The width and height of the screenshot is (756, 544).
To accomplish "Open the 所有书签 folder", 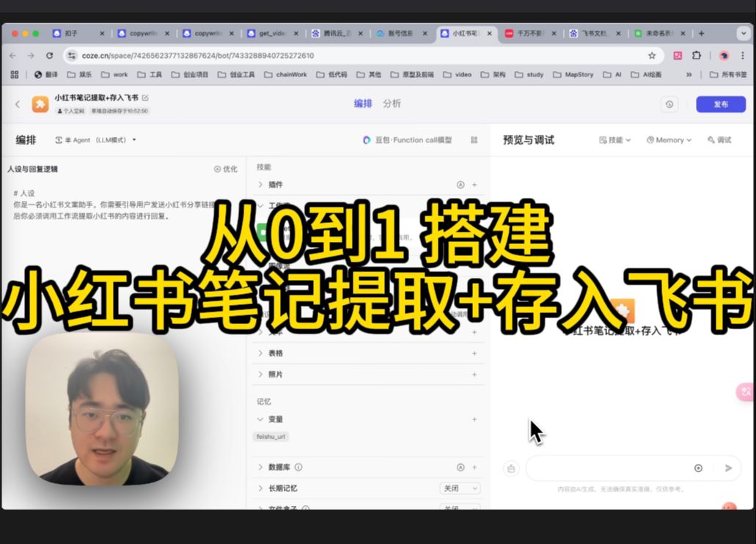I will 728,74.
